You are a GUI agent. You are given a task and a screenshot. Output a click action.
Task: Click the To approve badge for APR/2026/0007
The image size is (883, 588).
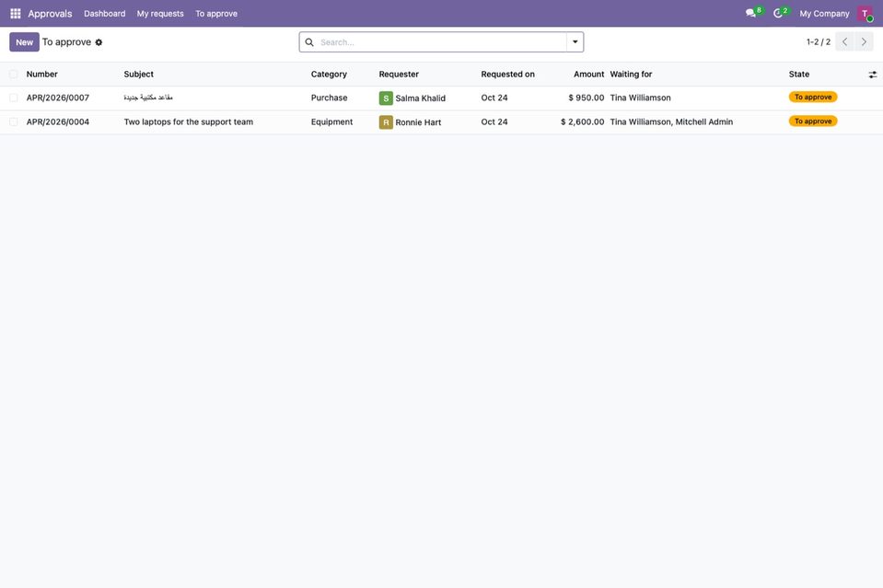(x=813, y=98)
